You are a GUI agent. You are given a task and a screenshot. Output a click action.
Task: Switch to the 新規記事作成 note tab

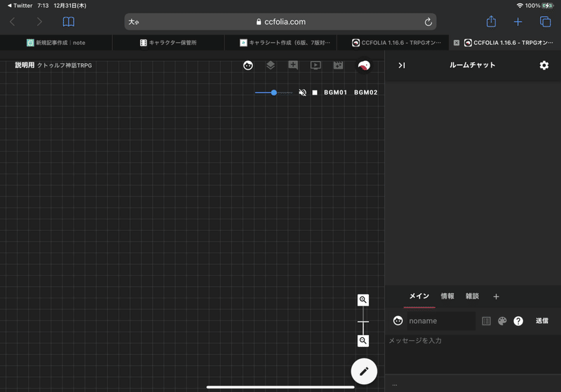[56, 43]
